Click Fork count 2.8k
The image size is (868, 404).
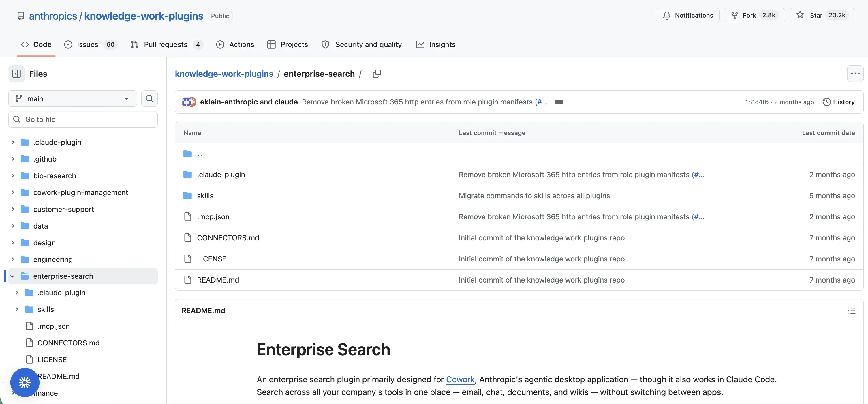click(x=769, y=15)
